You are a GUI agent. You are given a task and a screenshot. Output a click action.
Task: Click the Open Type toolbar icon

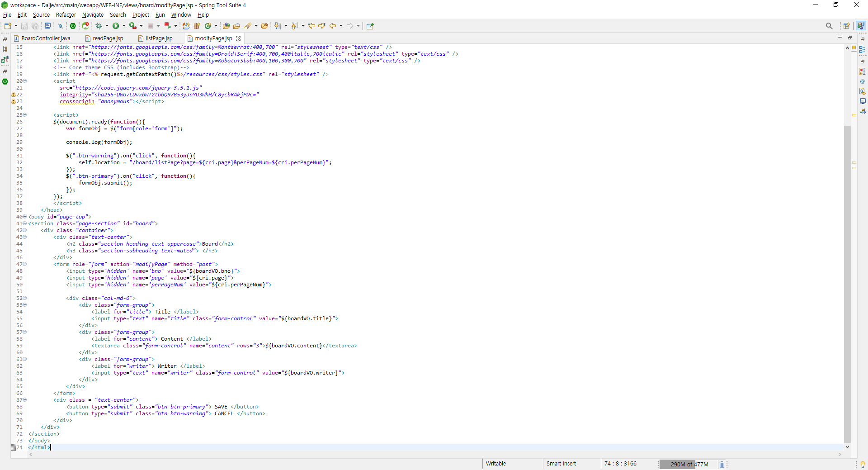pyautogui.click(x=226, y=26)
